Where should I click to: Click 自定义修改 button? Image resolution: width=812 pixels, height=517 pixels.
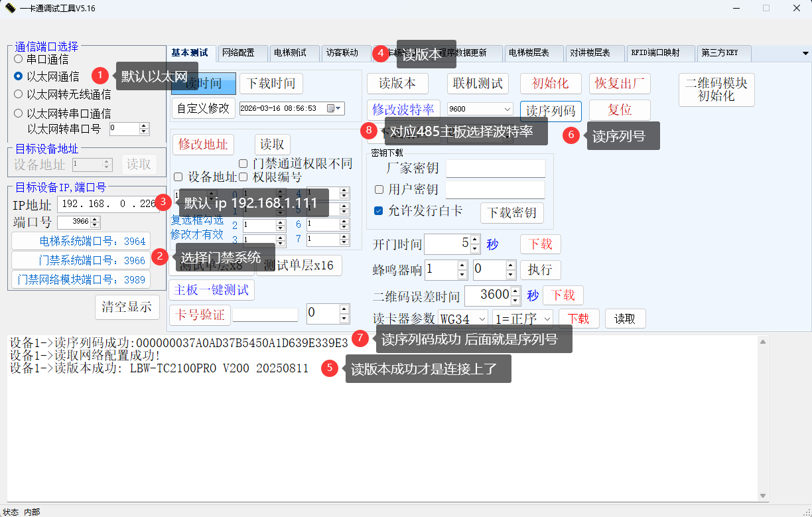pyautogui.click(x=203, y=108)
